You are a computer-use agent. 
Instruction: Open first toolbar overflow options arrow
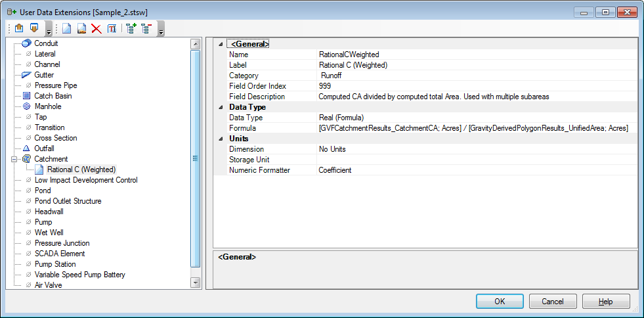tap(49, 30)
